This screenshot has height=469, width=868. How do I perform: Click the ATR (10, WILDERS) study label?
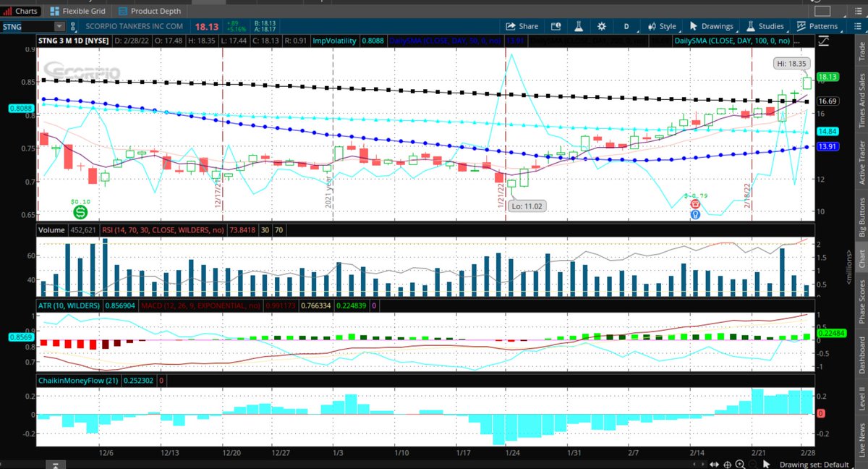69,306
